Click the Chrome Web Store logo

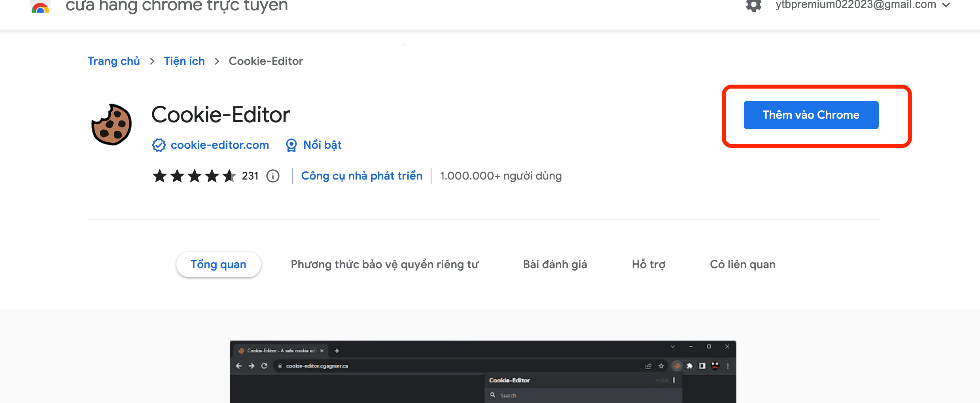pos(40,7)
